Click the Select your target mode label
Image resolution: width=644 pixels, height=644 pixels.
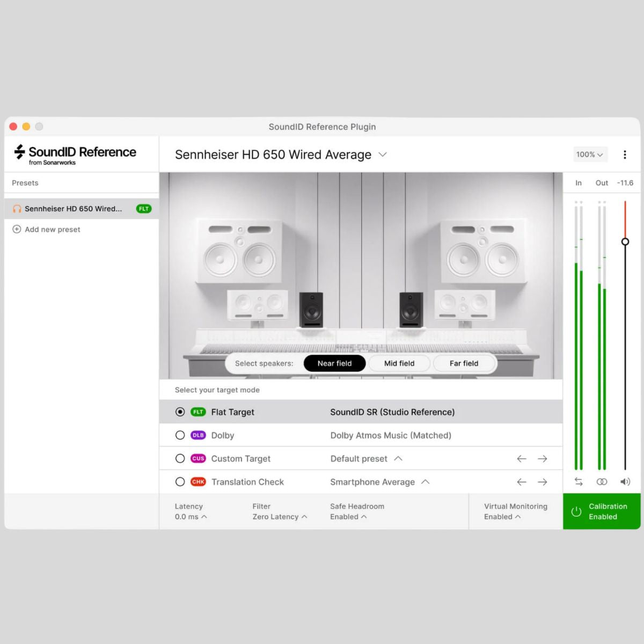click(217, 390)
